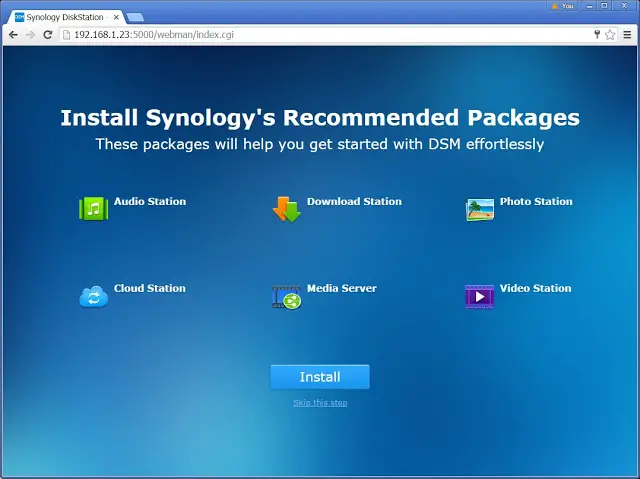The height and width of the screenshot is (479, 640).
Task: Reload the page with refresh icon
Action: (48, 35)
